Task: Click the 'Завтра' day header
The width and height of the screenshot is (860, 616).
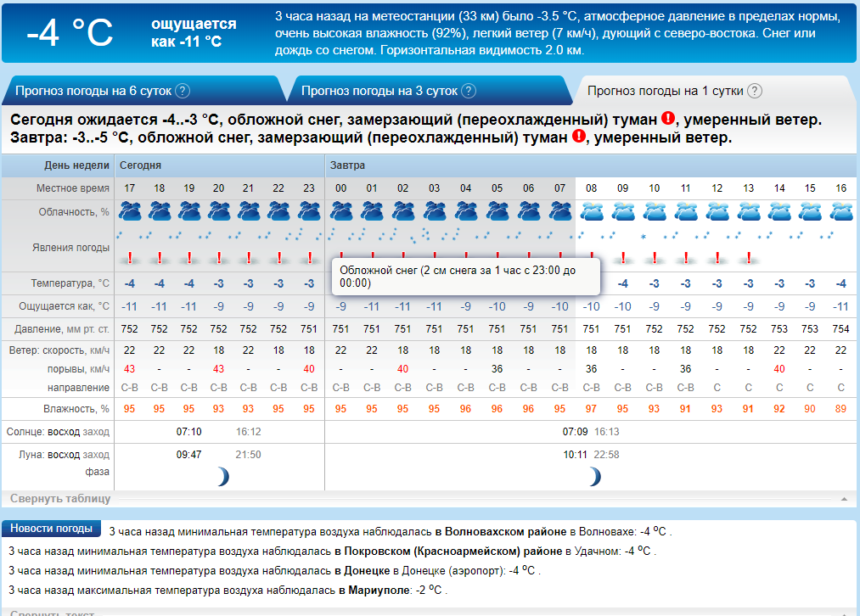Action: [347, 165]
